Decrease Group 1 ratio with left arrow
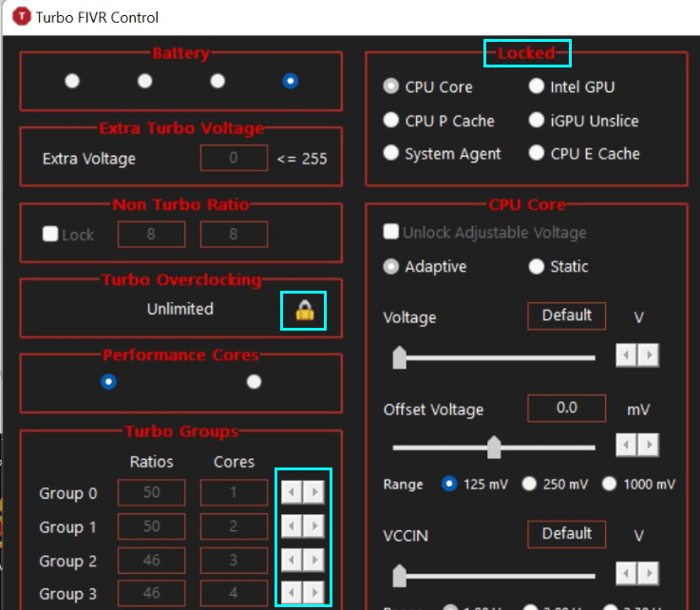The width and height of the screenshot is (700, 610). [292, 526]
